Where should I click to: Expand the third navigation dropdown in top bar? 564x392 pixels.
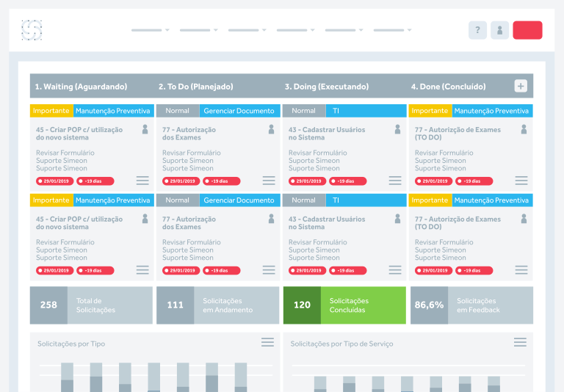pyautogui.click(x=247, y=30)
